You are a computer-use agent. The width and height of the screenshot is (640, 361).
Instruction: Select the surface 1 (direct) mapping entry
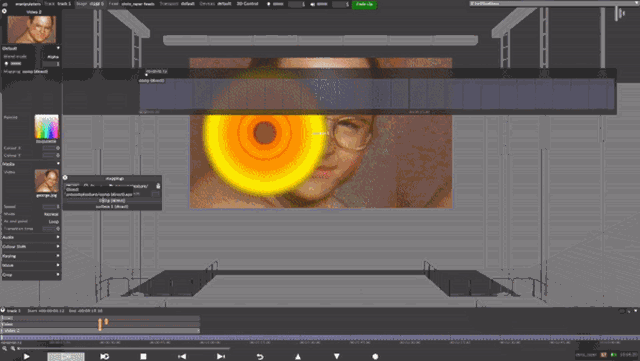coord(112,207)
